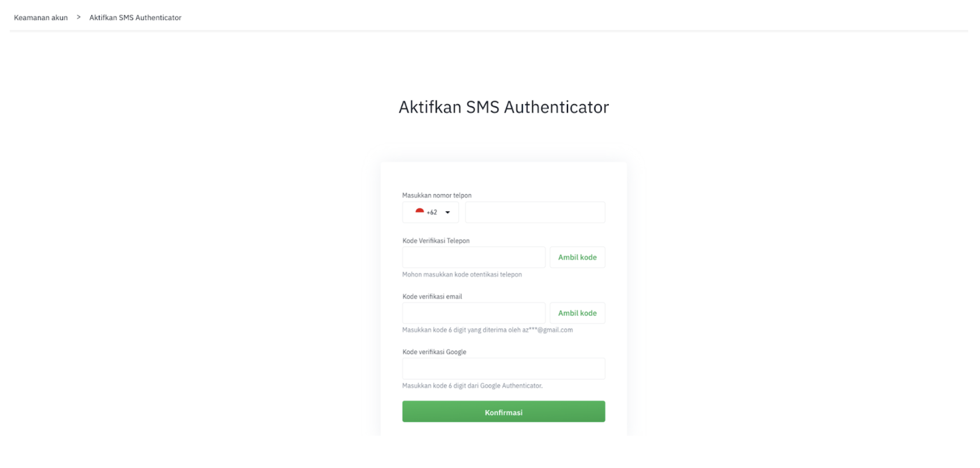980x468 pixels.
Task: Submit the form with Konfirmasi button
Action: pyautogui.click(x=504, y=412)
